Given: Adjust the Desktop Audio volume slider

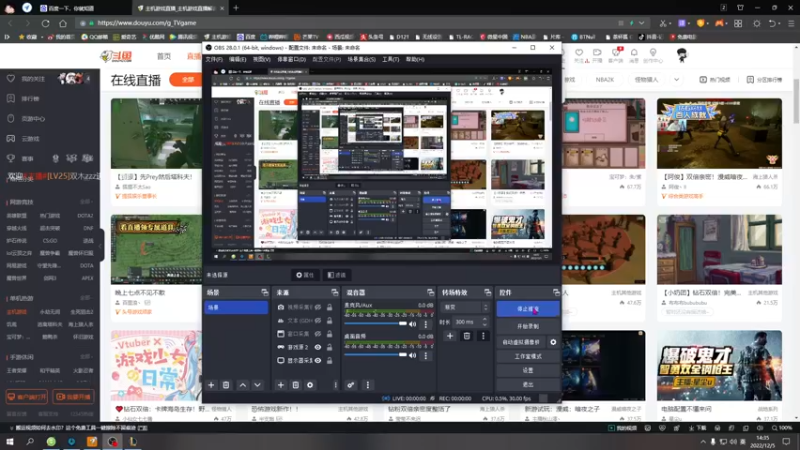Looking at the screenshot, I should [376, 355].
